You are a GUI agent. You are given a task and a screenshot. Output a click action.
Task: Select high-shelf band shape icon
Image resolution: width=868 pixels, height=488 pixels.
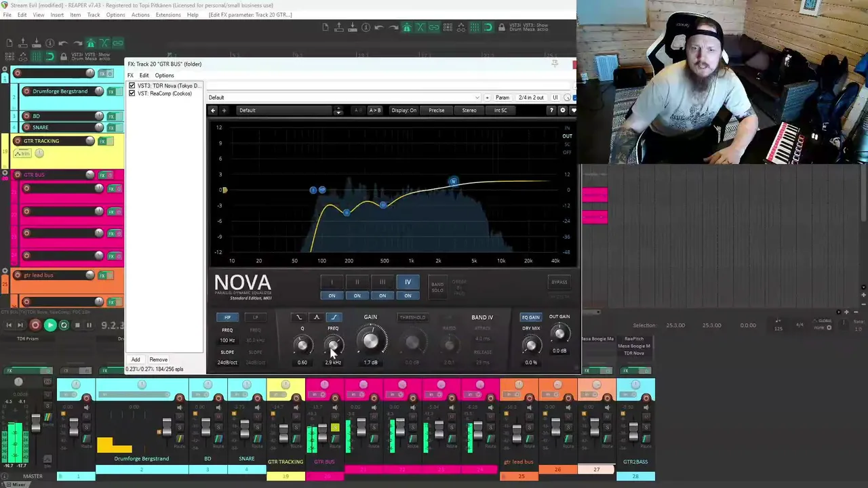[x=334, y=317]
